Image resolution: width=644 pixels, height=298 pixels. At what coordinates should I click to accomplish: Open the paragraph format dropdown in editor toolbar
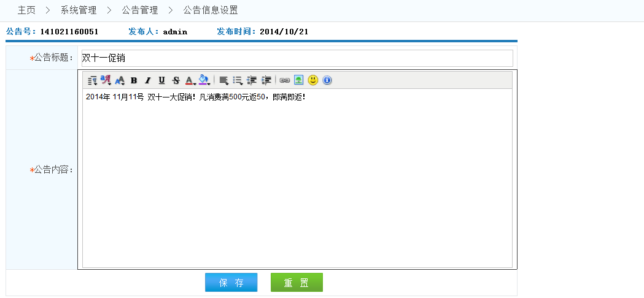(x=92, y=80)
